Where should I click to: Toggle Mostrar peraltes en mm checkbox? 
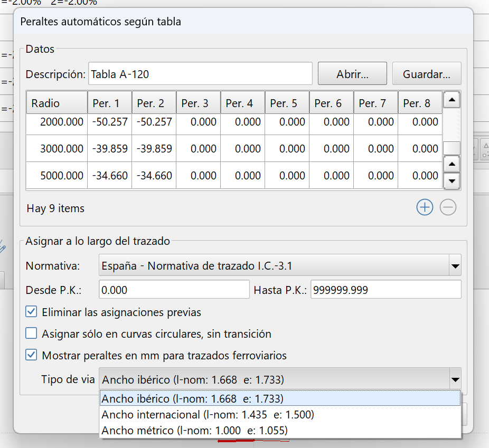[31, 355]
